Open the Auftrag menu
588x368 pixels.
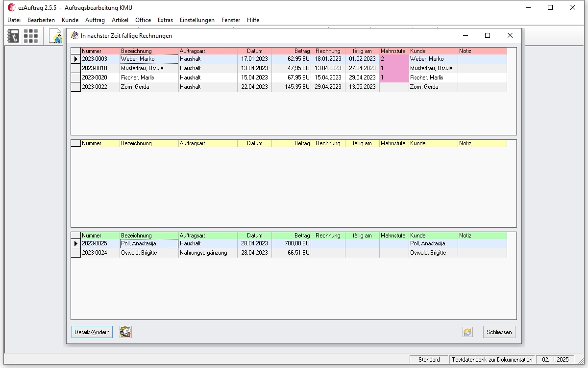[x=95, y=20]
